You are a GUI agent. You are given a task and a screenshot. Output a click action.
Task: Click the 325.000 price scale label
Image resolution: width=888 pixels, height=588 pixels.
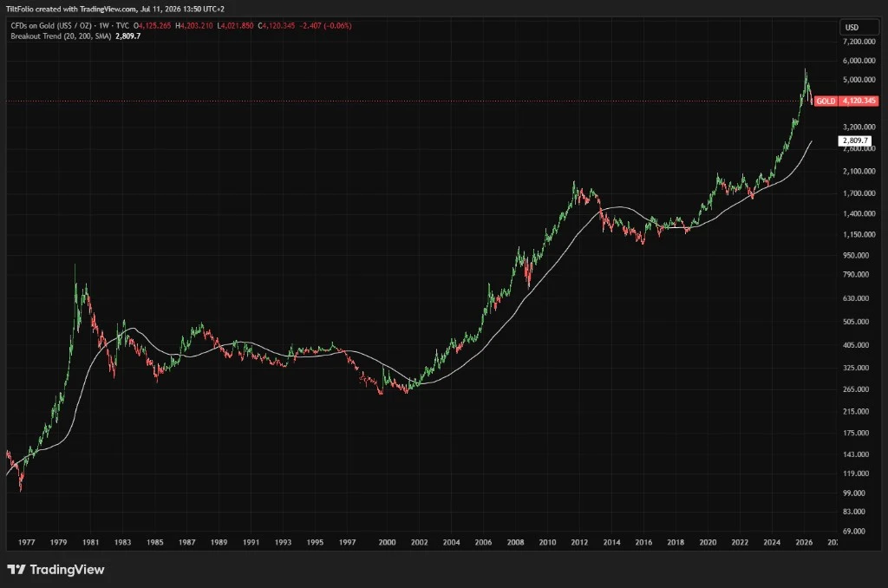[x=856, y=368]
